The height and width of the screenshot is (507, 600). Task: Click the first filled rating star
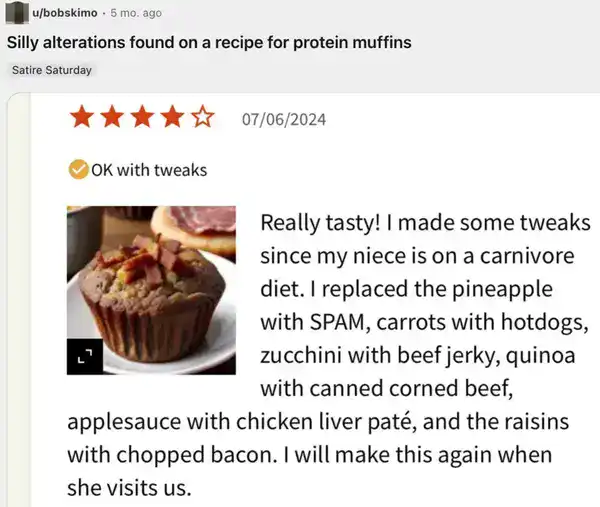(82, 119)
